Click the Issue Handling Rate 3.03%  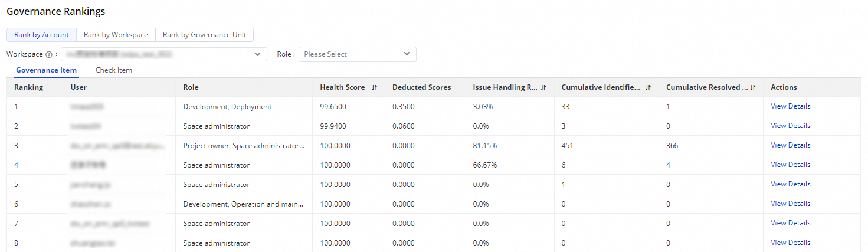[x=483, y=107]
